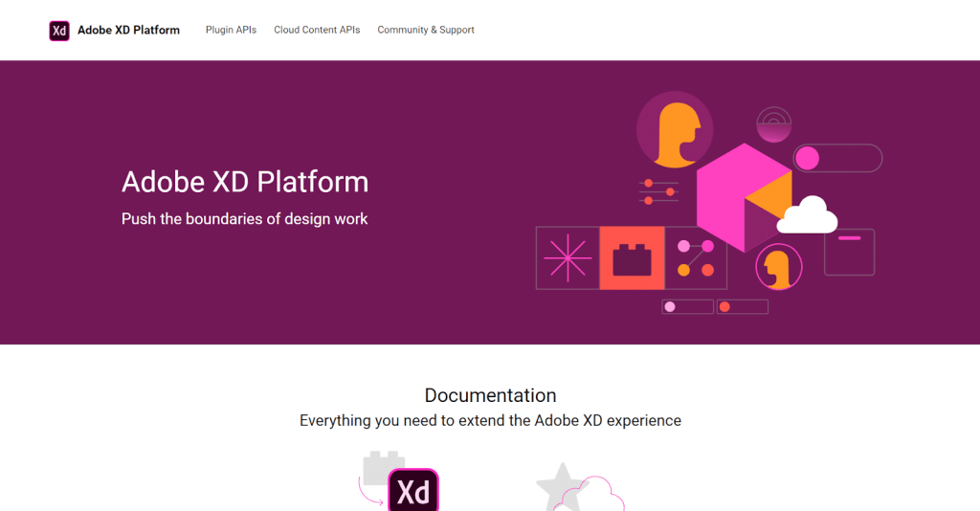
Task: Go to Cloud Content APIs
Action: (317, 30)
